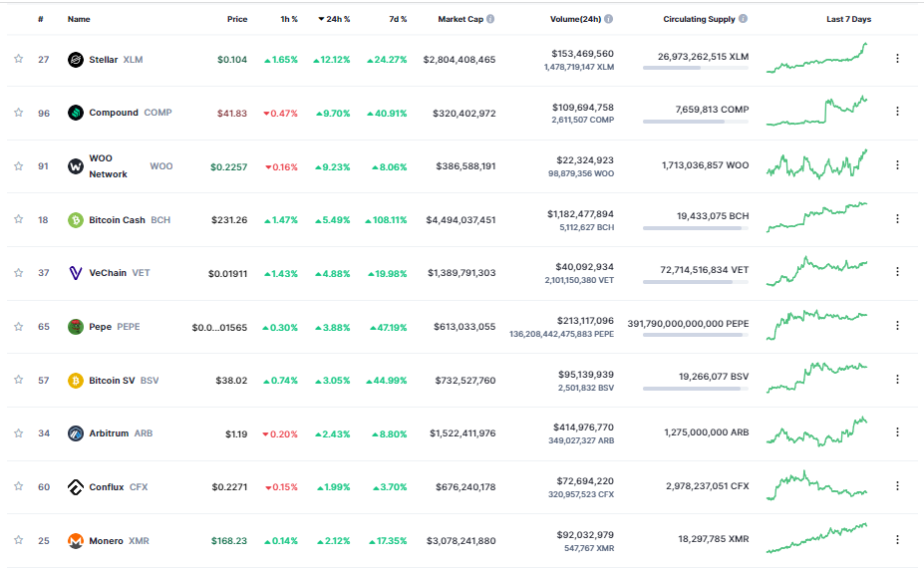Click the VeChain logo icon
This screenshot has height=570, width=924.
(x=76, y=273)
